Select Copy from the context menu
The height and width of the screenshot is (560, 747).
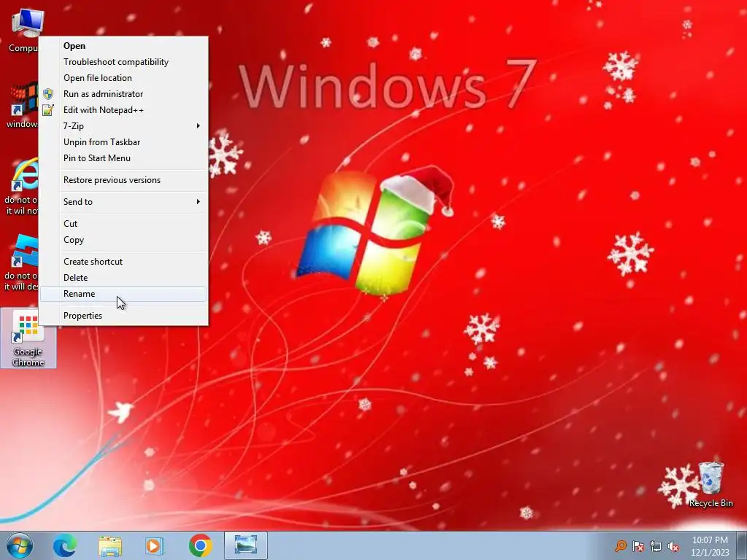point(123,240)
